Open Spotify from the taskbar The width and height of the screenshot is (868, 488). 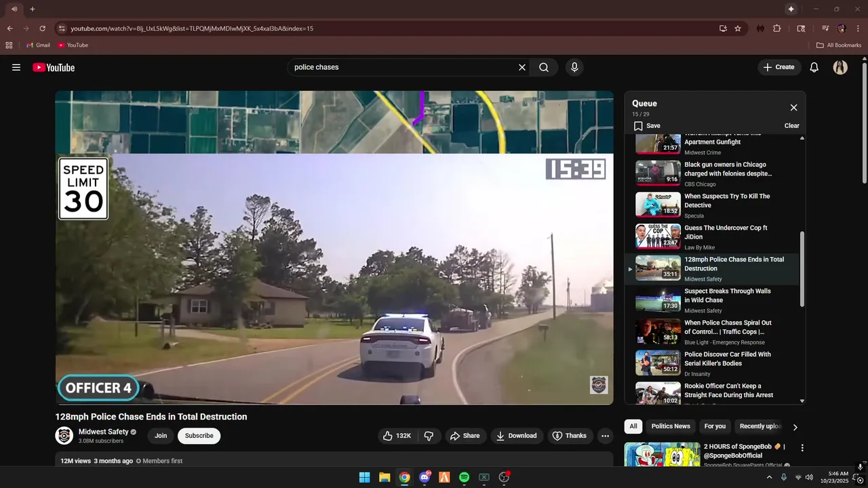(x=464, y=477)
